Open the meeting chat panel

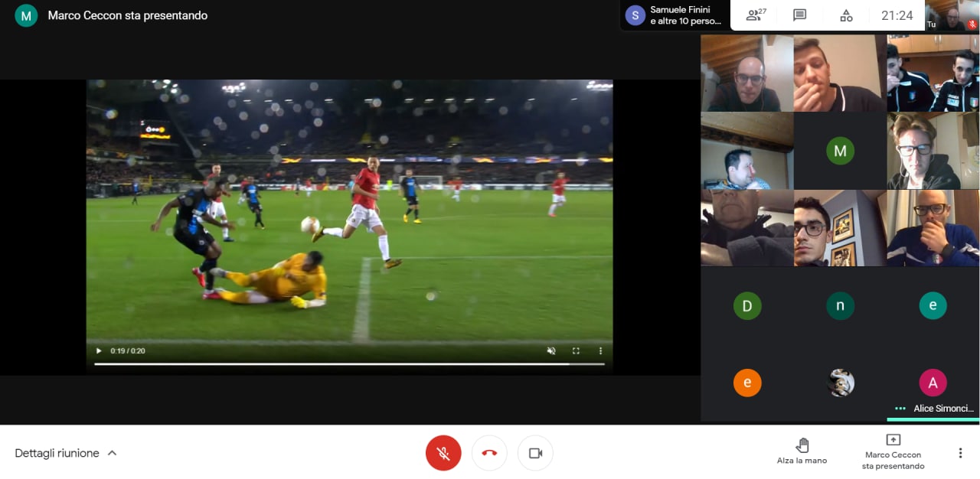[x=800, y=15]
